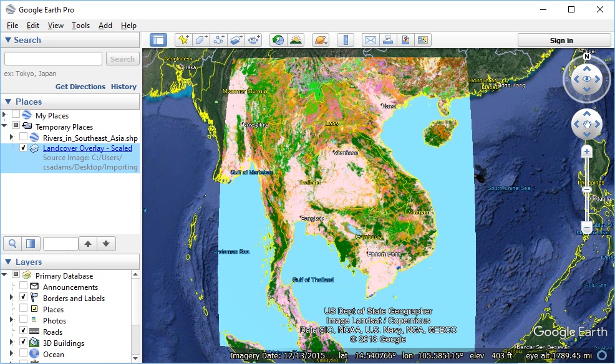Select Landcover Overlay - Scaled link
The width and height of the screenshot is (615, 364).
point(87,148)
